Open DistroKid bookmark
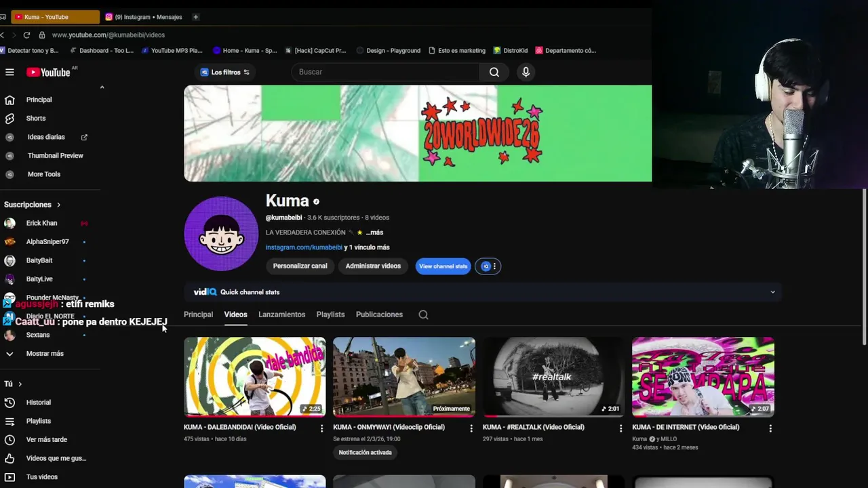This screenshot has width=868, height=488. [511, 50]
